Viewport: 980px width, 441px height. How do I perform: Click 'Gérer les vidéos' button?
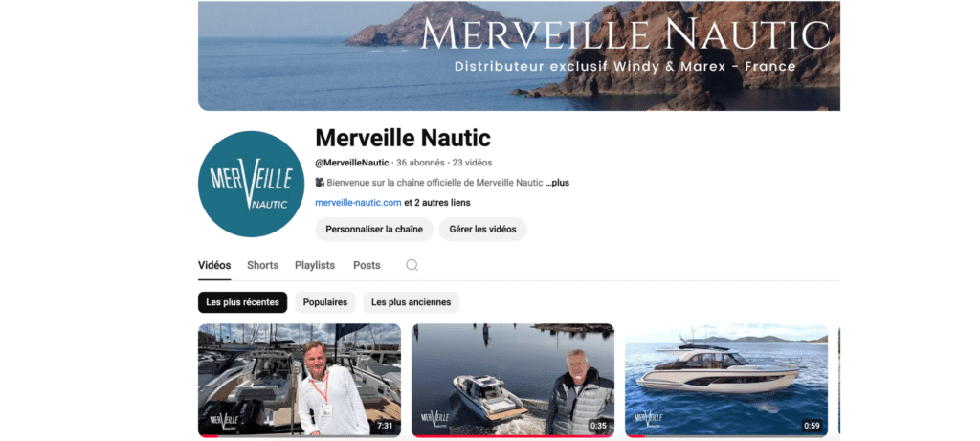point(482,230)
